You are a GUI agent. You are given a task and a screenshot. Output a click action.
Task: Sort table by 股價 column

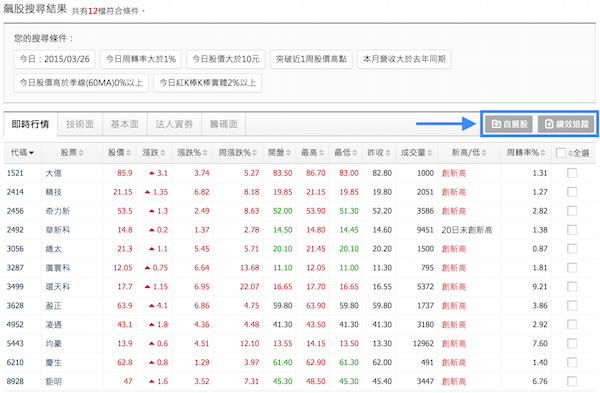click(x=119, y=153)
